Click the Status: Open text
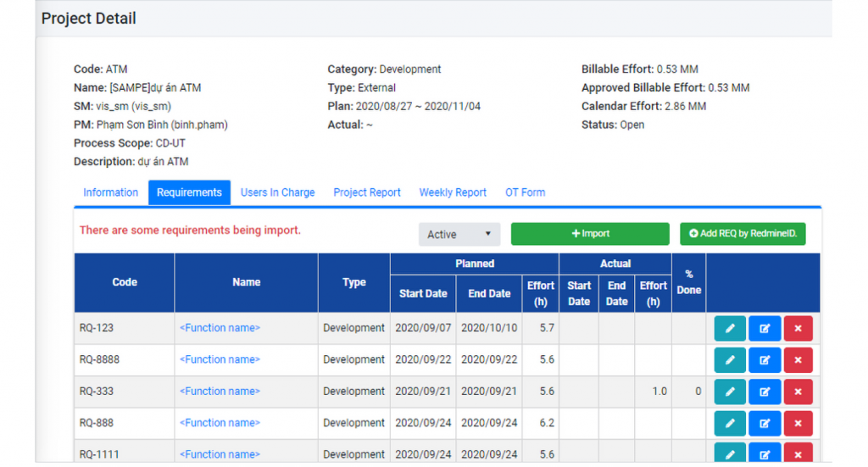The width and height of the screenshot is (868, 467). 613,125
